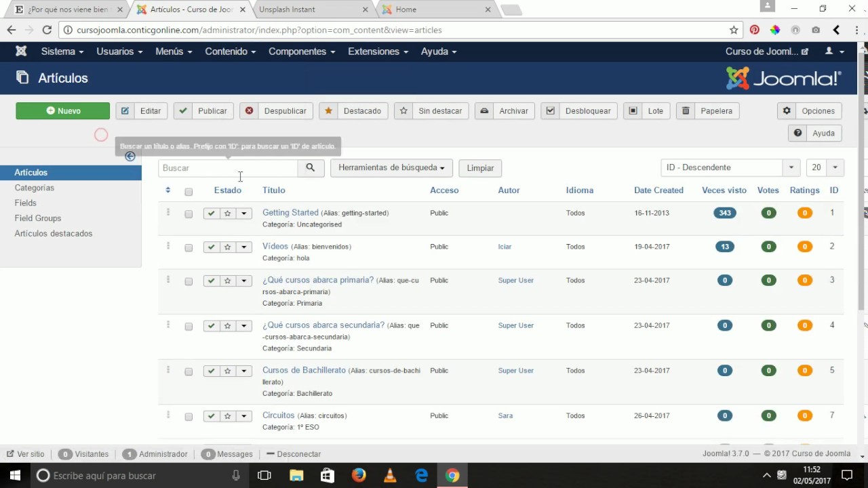Switch to the Unsplash Instant tab
The image size is (868, 488).
click(312, 9)
